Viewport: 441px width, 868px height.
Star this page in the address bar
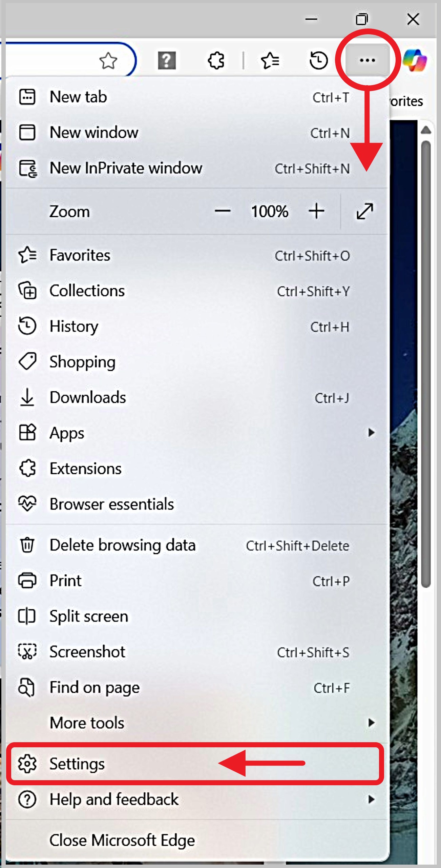[108, 61]
